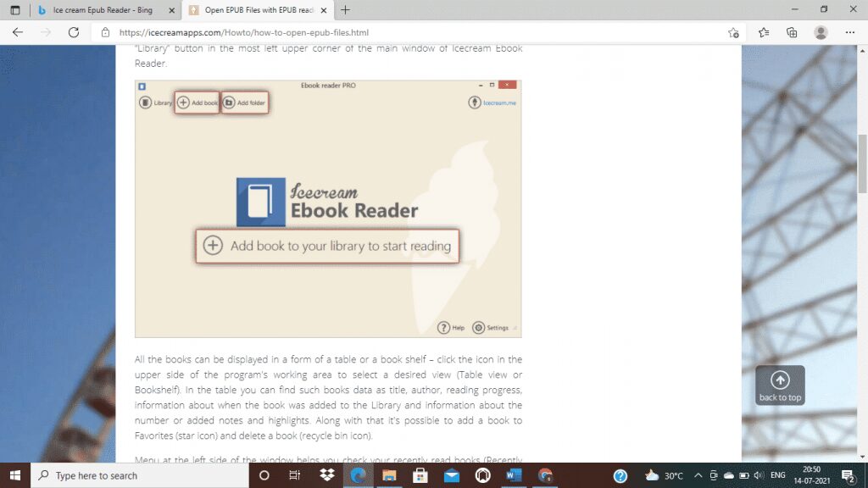Open Microsoft Word from the taskbar
The width and height of the screenshot is (868, 488).
(514, 475)
